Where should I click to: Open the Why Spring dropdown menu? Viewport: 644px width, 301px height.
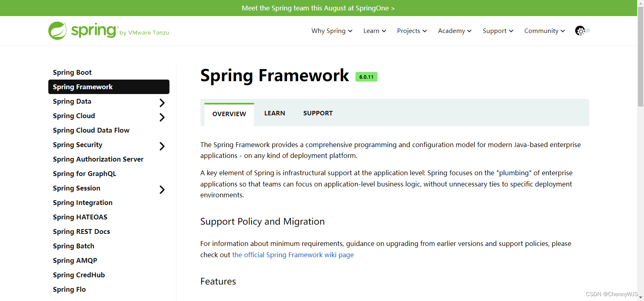(x=332, y=31)
